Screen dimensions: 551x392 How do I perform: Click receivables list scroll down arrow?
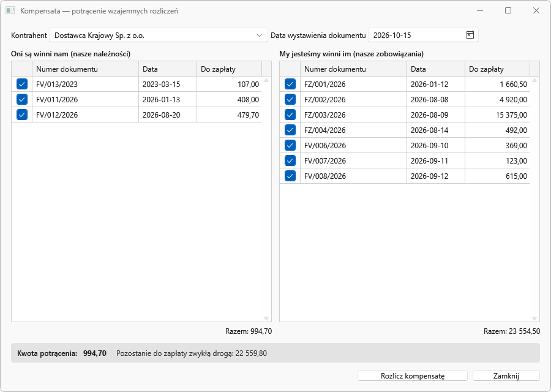click(266, 318)
